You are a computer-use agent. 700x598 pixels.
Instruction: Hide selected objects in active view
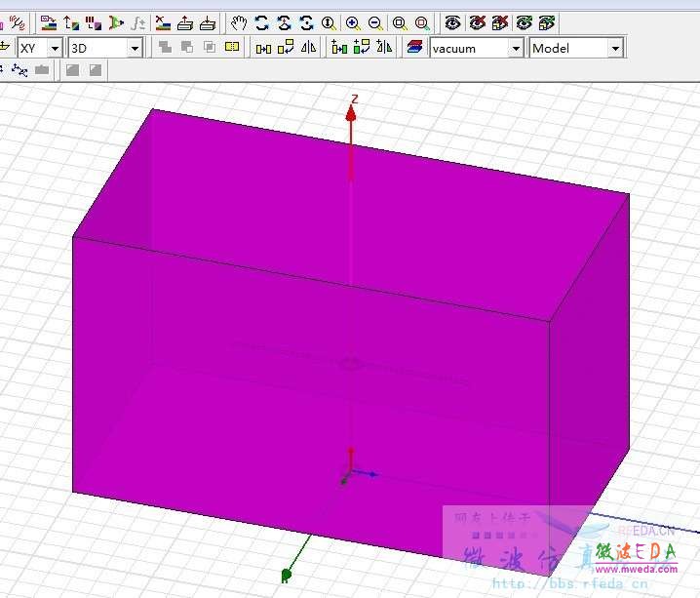pyautogui.click(x=500, y=22)
